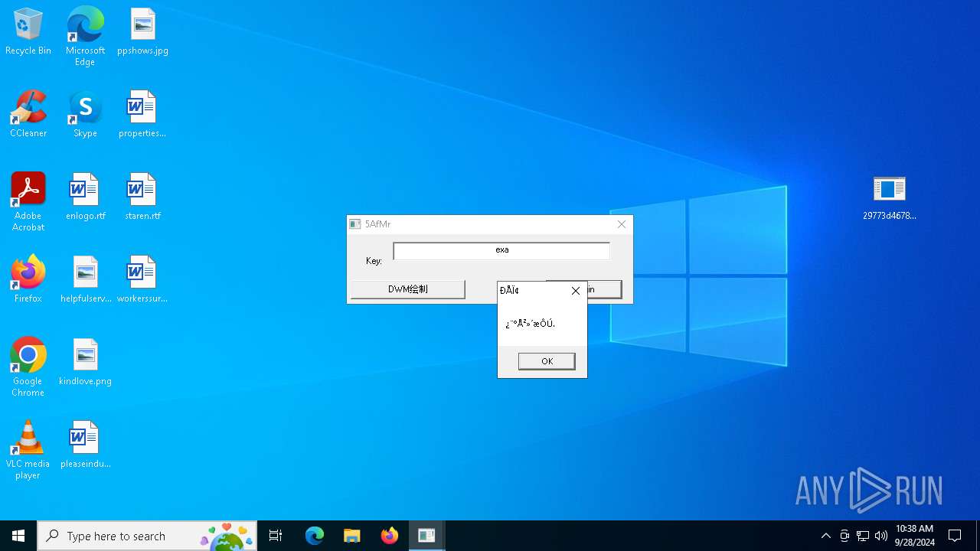Open File Explorer from taskbar
The image size is (980, 551).
(351, 536)
